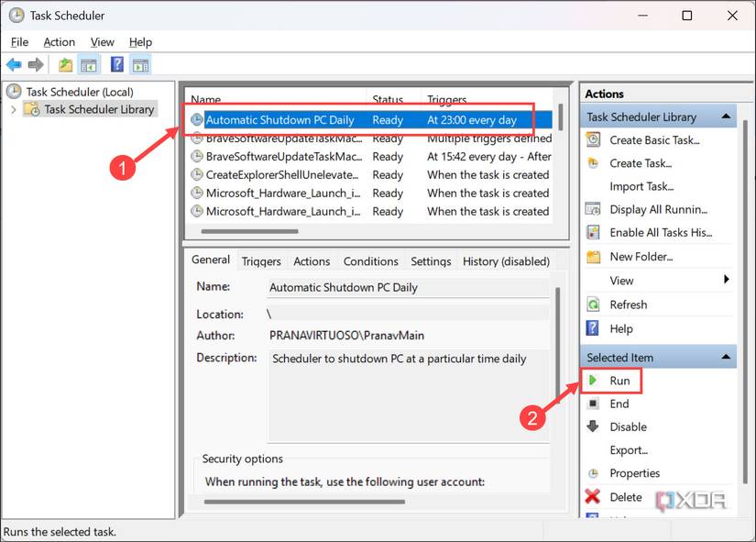
Task: Click the Display All Running Tasks icon
Action: (x=591, y=209)
